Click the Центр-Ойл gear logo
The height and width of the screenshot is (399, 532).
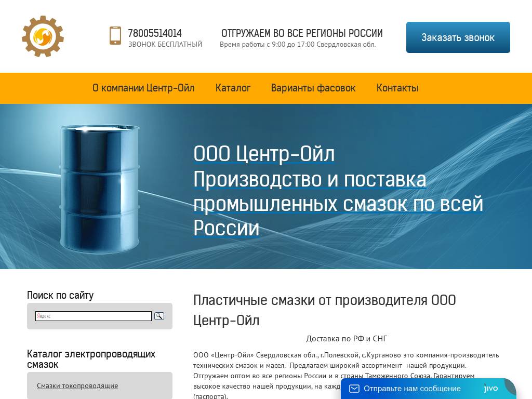pyautogui.click(x=43, y=36)
